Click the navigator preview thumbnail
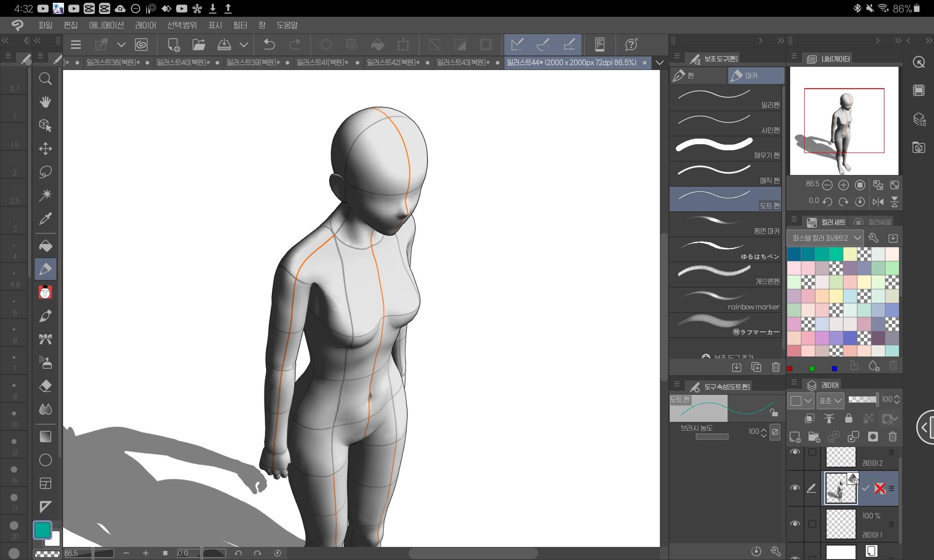934x560 pixels. (844, 121)
